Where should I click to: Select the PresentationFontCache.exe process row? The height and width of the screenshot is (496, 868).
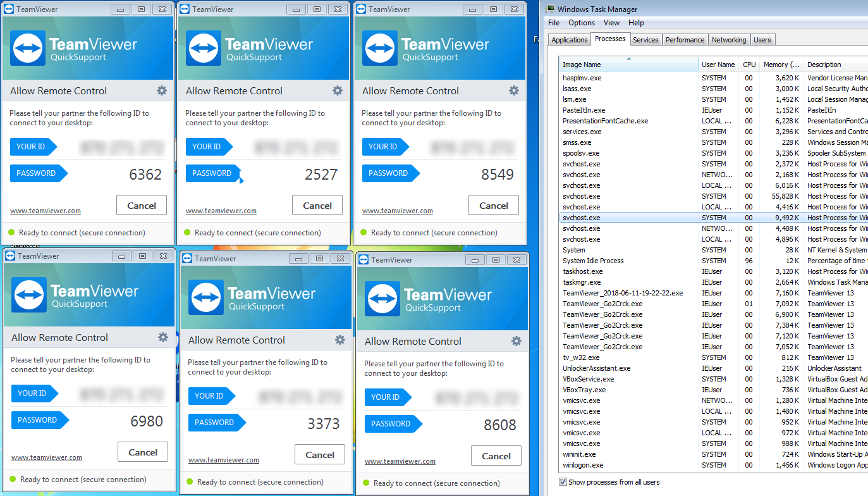[714, 121]
